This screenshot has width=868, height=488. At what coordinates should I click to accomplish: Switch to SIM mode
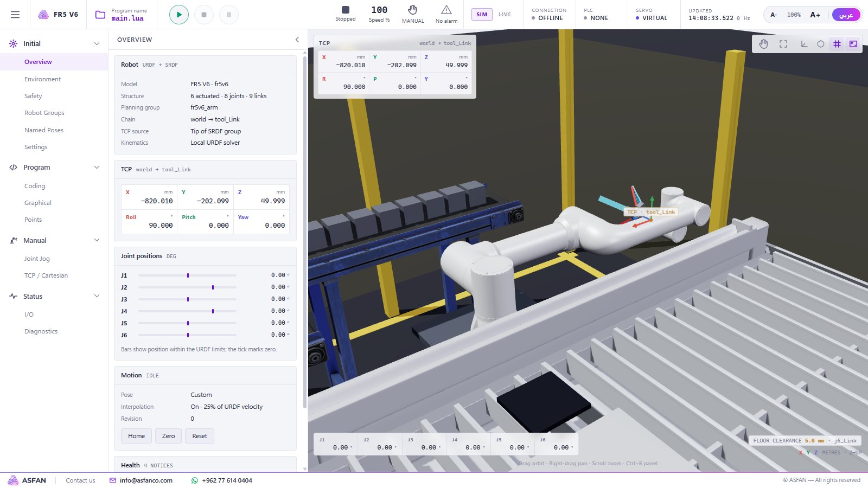(482, 15)
